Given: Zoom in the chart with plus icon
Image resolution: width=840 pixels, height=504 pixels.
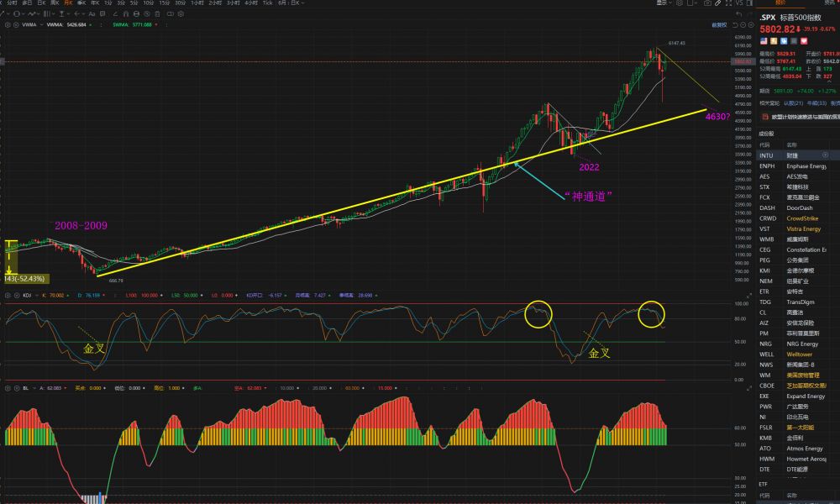Looking at the screenshot, I should click(751, 24).
